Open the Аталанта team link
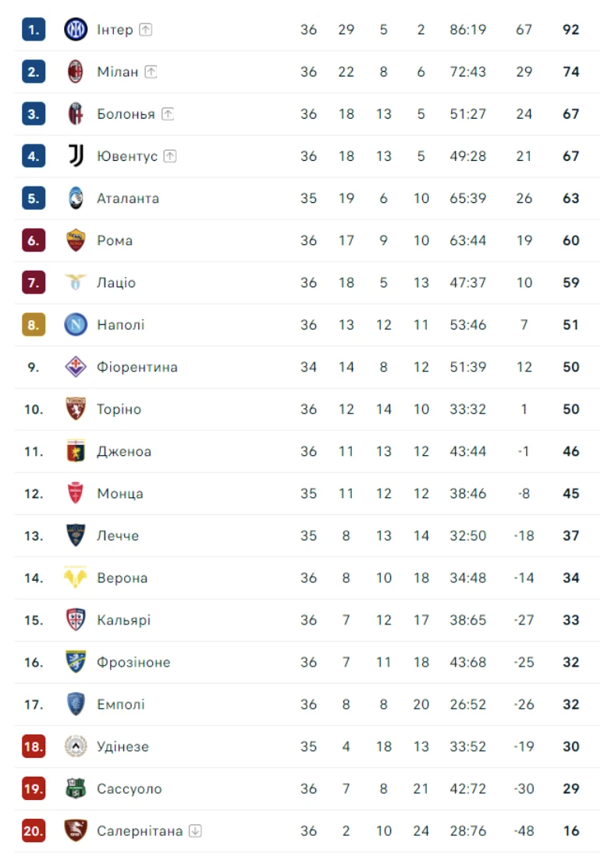Image resolution: width=604 pixels, height=868 pixels. pyautogui.click(x=128, y=198)
